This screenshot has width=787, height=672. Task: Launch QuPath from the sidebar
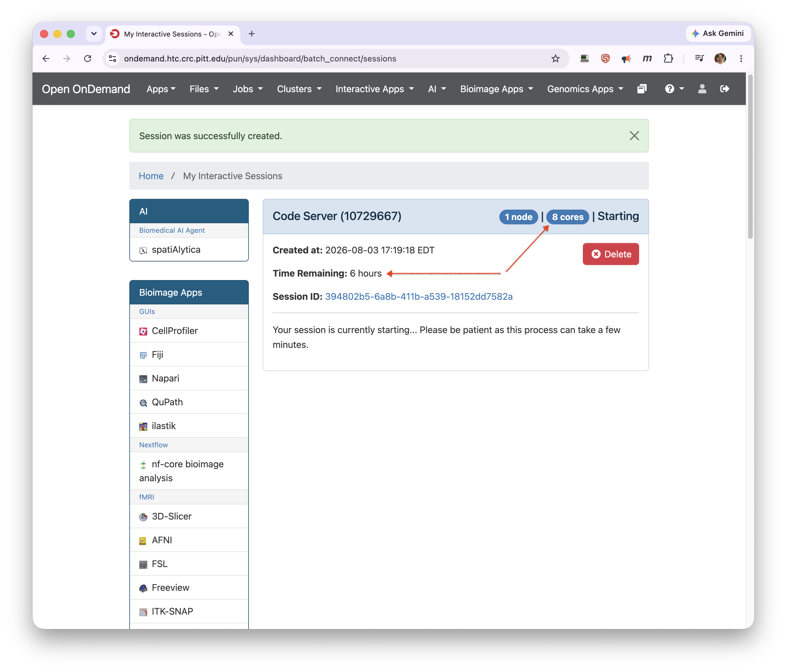(189, 402)
